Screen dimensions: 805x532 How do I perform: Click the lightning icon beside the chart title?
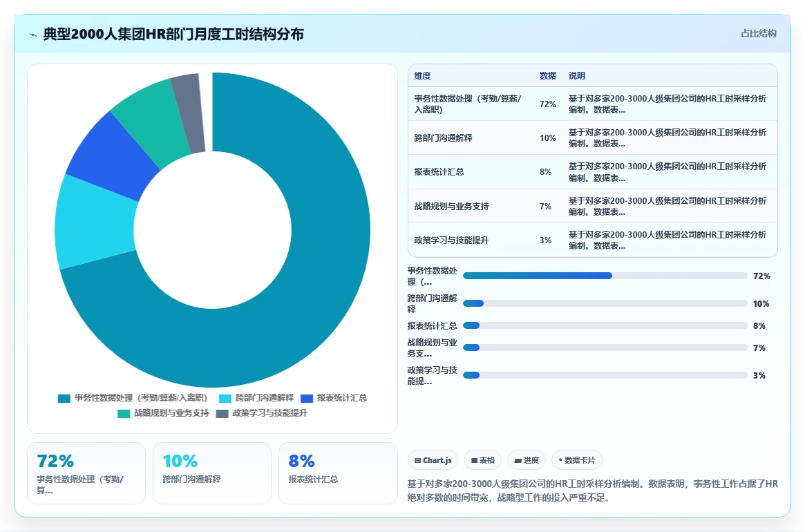[33, 35]
